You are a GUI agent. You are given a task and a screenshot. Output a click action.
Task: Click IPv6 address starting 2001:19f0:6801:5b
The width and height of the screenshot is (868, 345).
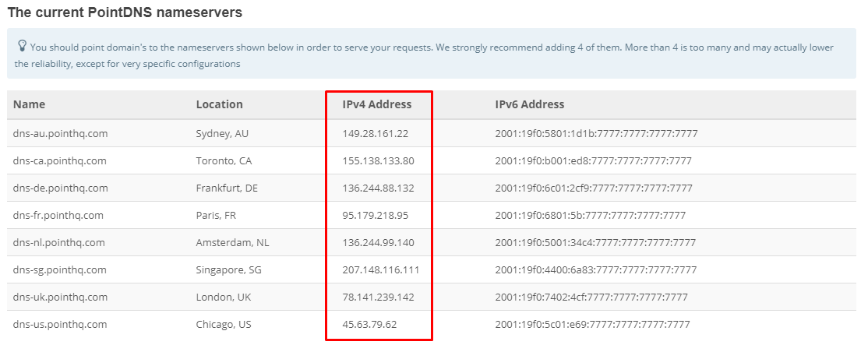(591, 215)
